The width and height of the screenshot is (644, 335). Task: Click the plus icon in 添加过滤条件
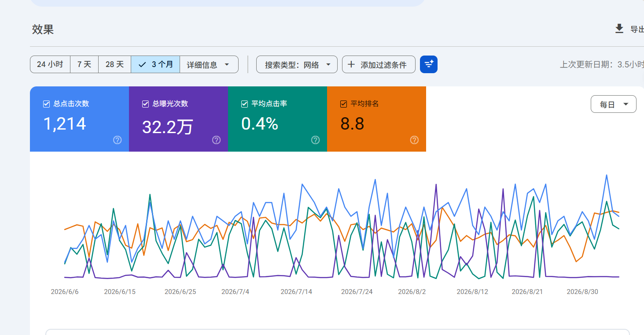(351, 64)
